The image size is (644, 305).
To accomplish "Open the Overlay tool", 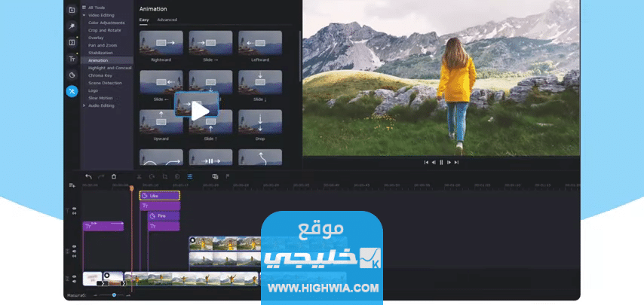I will pos(96,38).
